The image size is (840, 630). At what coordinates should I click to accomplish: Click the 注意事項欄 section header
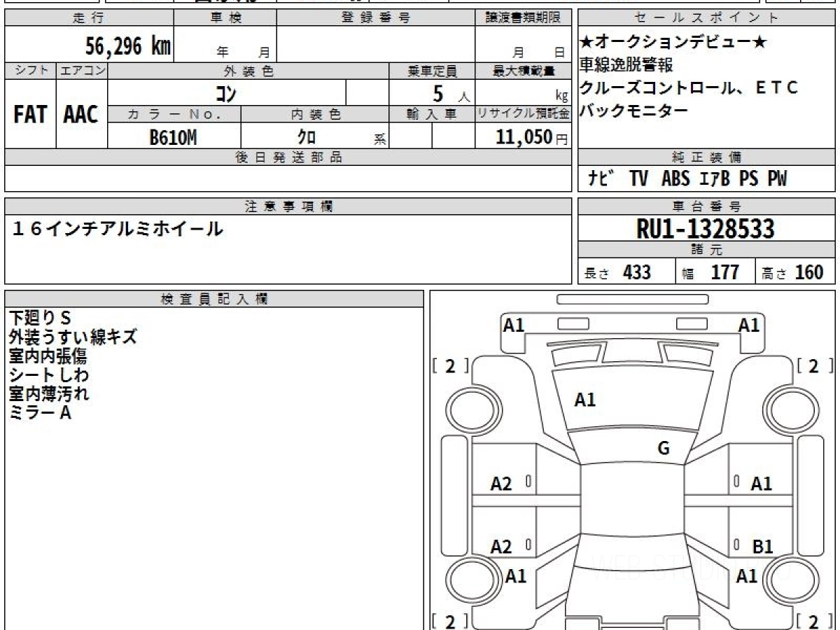click(x=288, y=206)
